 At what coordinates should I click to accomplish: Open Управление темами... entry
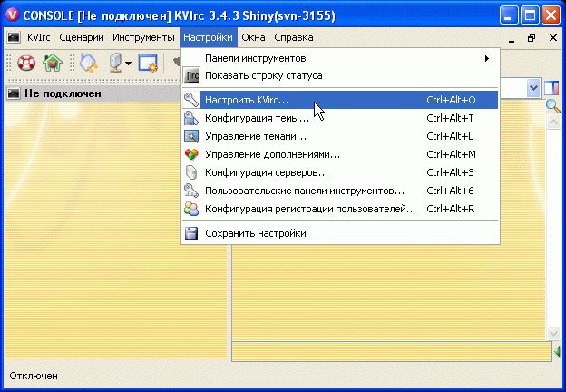[x=340, y=136]
